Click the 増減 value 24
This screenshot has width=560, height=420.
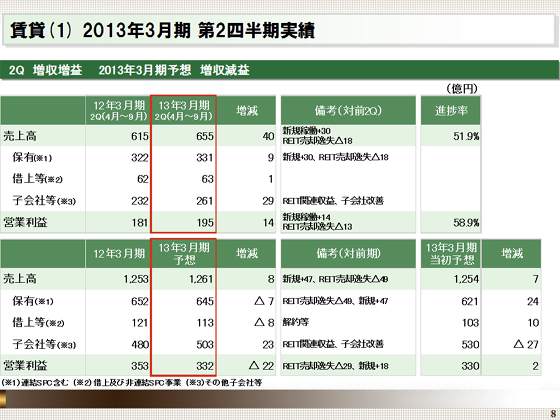[x=533, y=301]
